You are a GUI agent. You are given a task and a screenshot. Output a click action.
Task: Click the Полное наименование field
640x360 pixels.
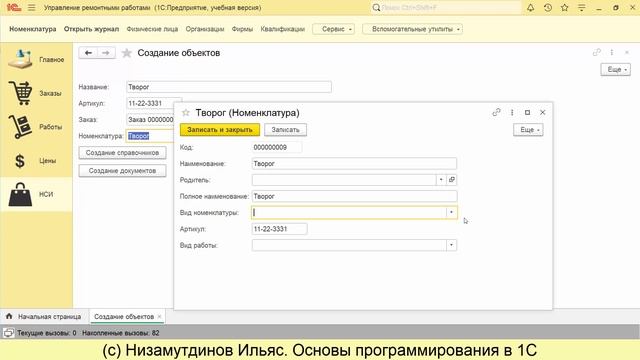354,196
